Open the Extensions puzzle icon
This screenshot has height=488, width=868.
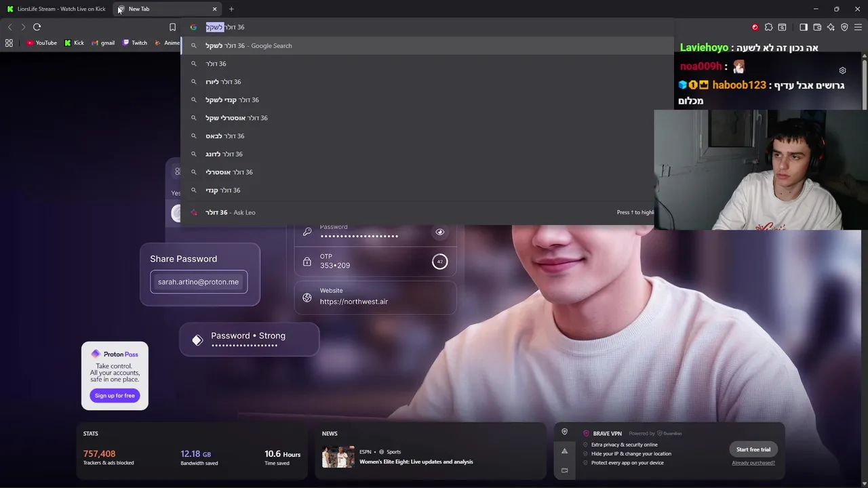point(768,27)
